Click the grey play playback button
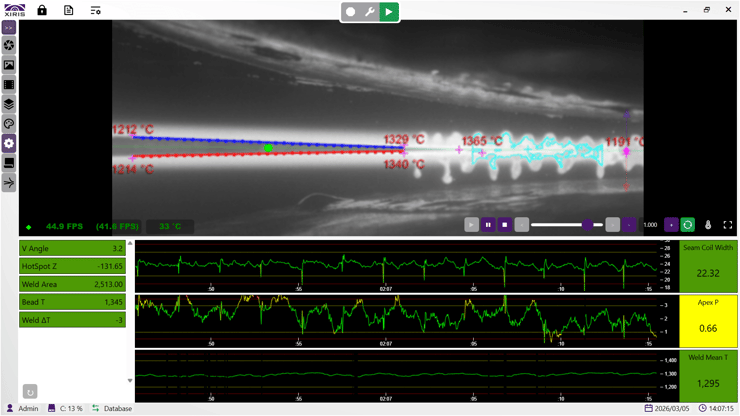 coord(471,225)
